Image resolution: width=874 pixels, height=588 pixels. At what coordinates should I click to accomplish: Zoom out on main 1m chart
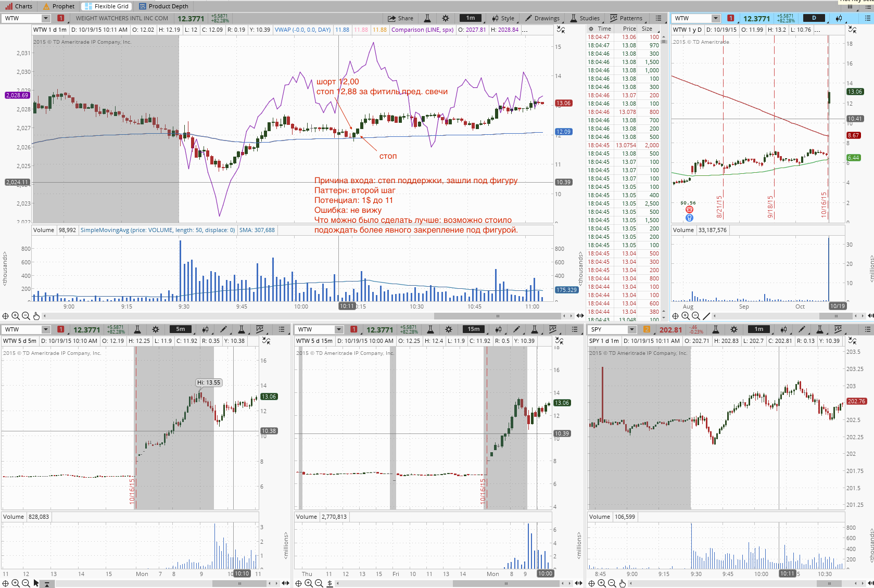click(x=26, y=316)
